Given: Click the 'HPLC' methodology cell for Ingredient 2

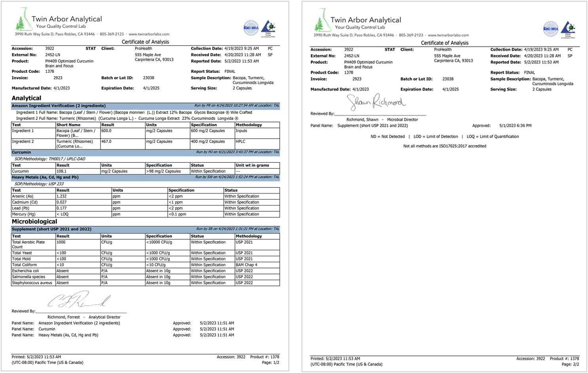Looking at the screenshot, I should (x=257, y=144).
